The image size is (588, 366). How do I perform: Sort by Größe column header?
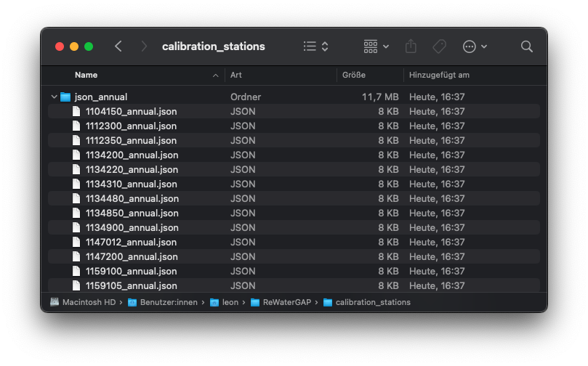point(354,75)
